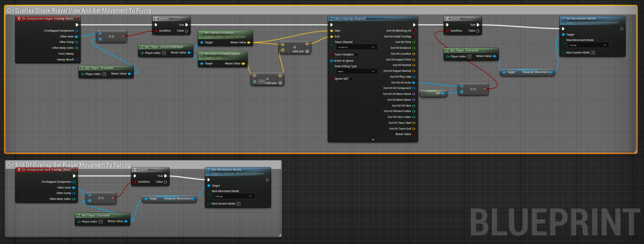Open the Draw Debug Type None dropdown
The height and width of the screenshot is (244, 644).
pos(356,71)
